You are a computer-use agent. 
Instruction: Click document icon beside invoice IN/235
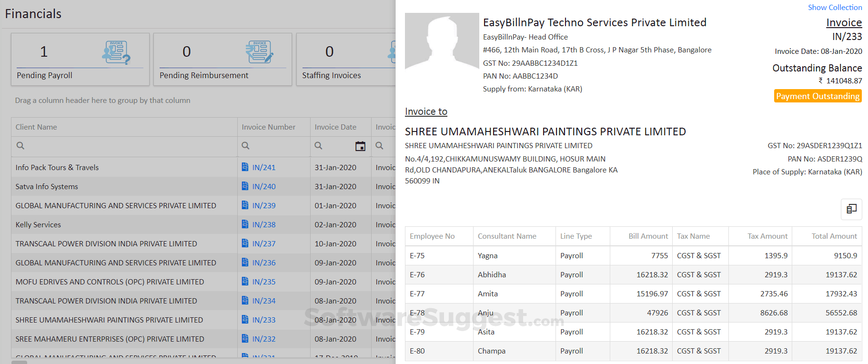click(245, 282)
